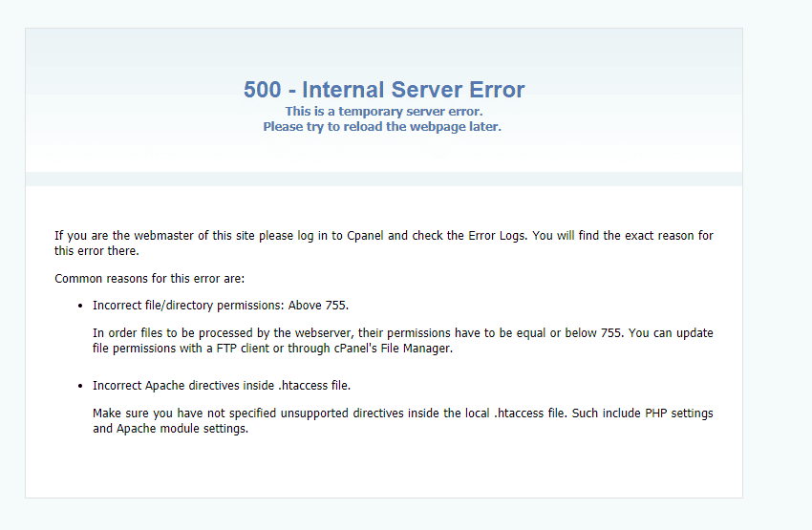Select text 'This is a temporary server error.'
Viewport: 812px width, 530px height.
384,112
